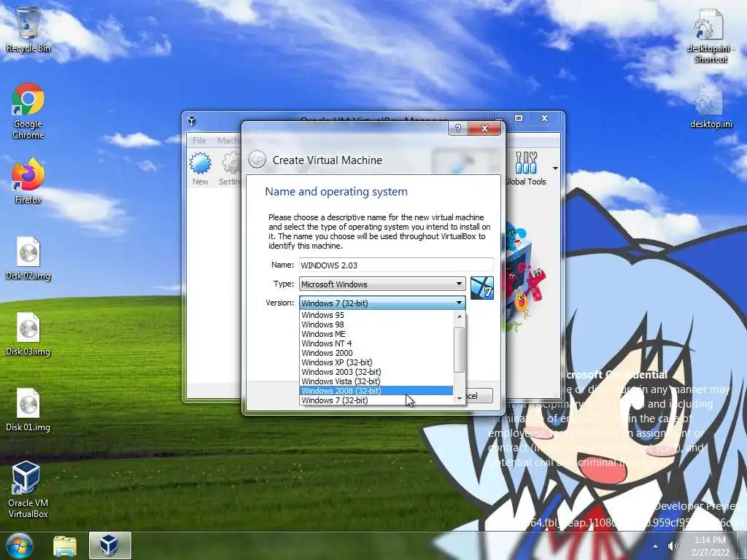Open Global Tools in VirtualBox Manager

526,168
